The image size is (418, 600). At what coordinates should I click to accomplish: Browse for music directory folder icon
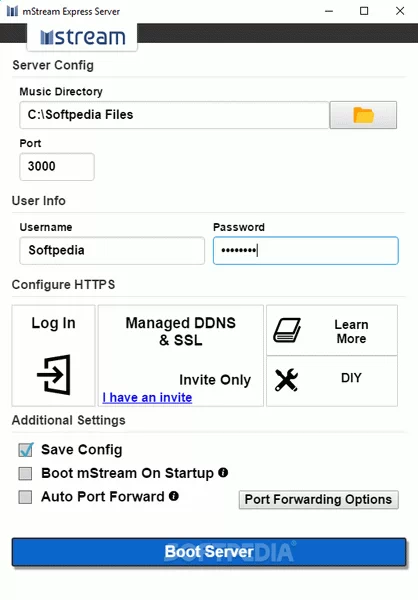click(x=363, y=115)
